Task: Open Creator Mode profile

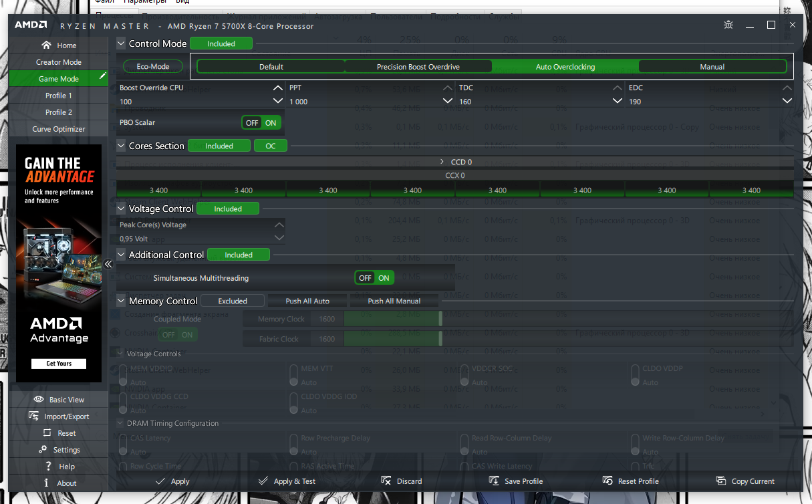Action: coord(59,62)
